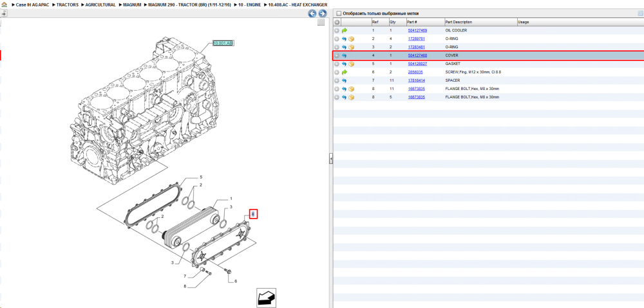Click blue arrow icon on O-RING ref 2 row
644x308 pixels.
pyautogui.click(x=344, y=39)
